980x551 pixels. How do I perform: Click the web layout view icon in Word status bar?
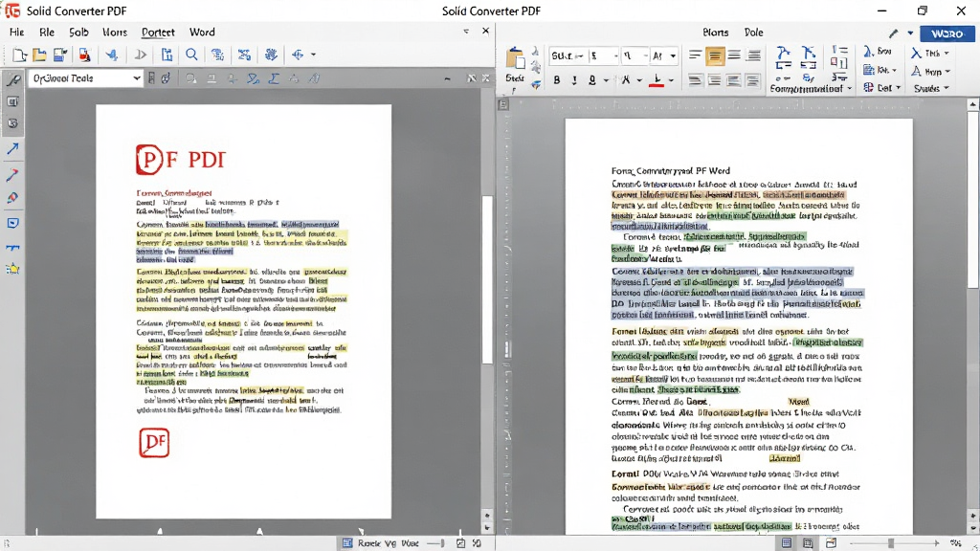pyautogui.click(x=831, y=543)
